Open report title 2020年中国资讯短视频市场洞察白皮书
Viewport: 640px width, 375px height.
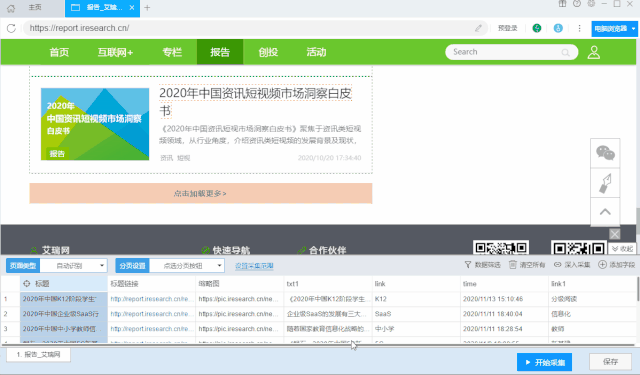pyautogui.click(x=255, y=102)
